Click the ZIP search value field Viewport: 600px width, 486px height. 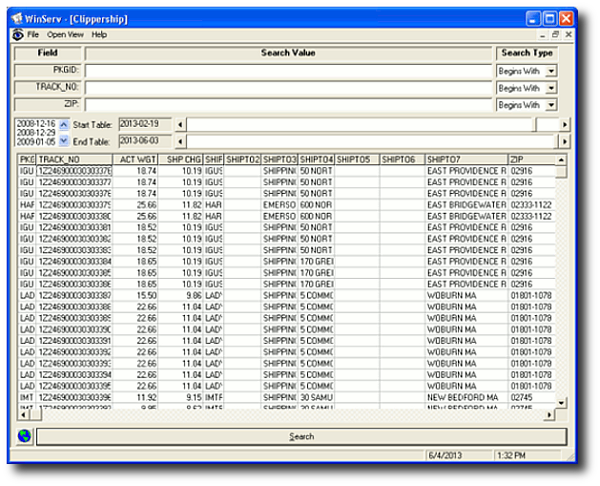[288, 104]
